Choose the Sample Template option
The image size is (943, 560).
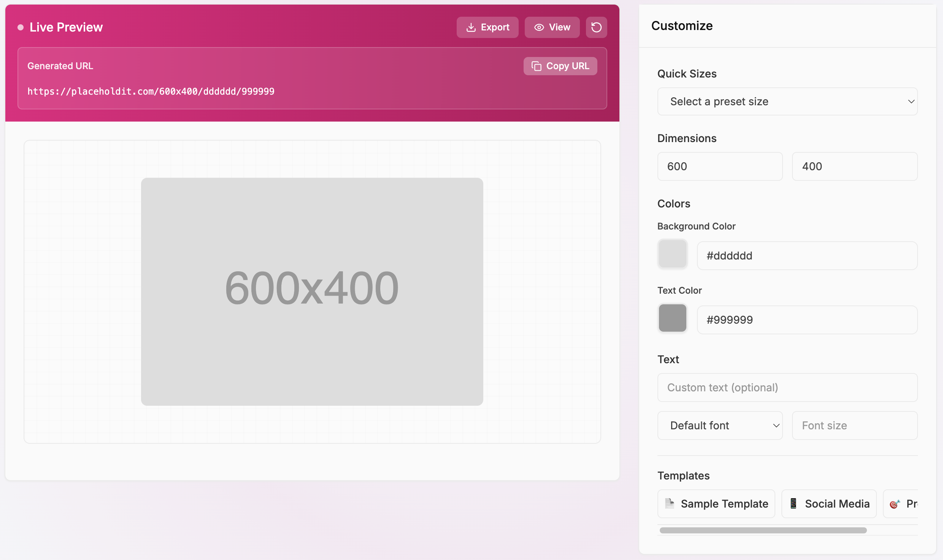[716, 504]
